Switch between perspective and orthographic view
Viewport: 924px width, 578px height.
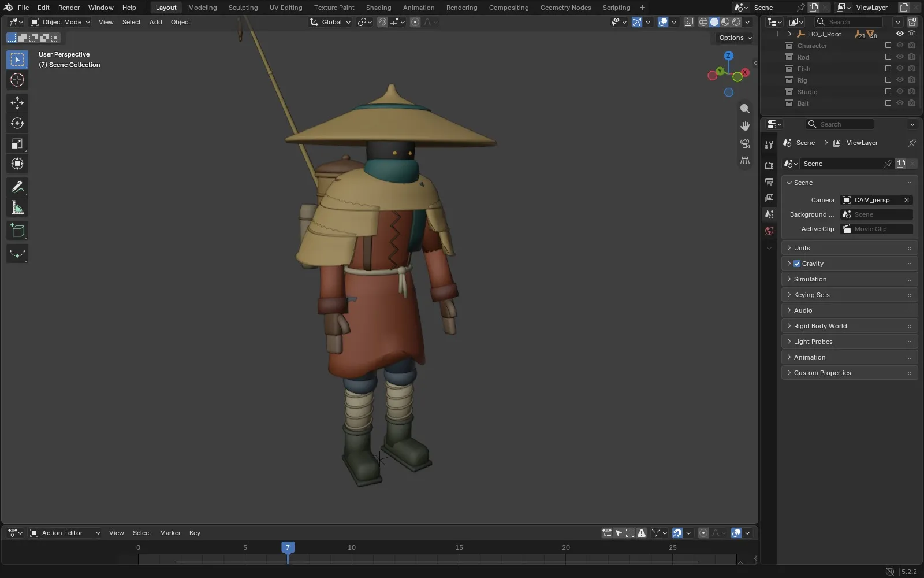click(745, 161)
